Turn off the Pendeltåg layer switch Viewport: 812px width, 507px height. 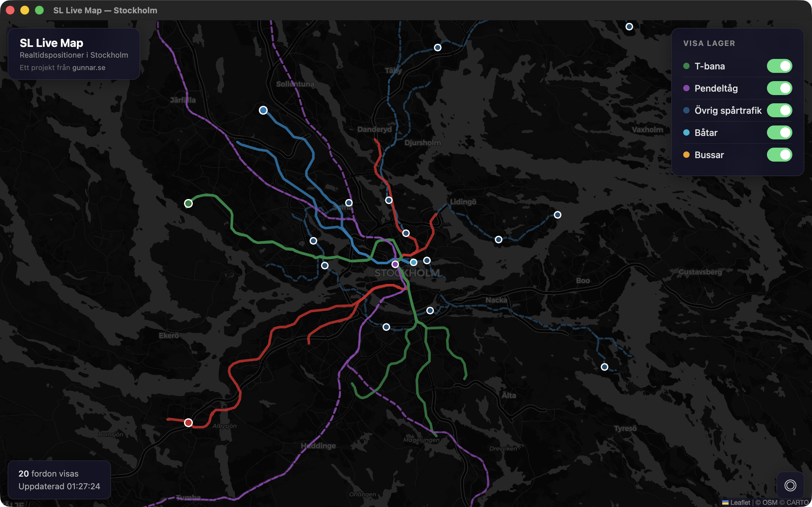(780, 88)
